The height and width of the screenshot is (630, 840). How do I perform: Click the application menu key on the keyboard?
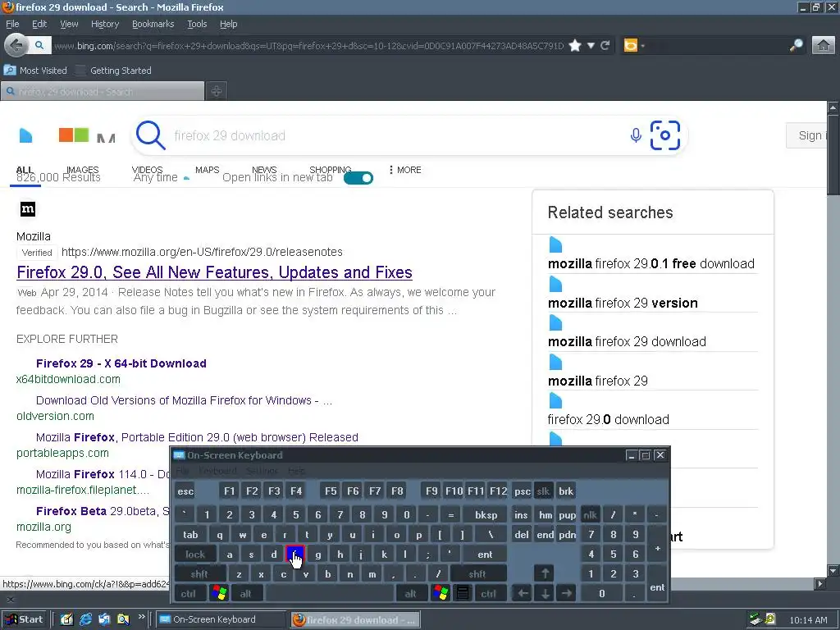tap(463, 593)
